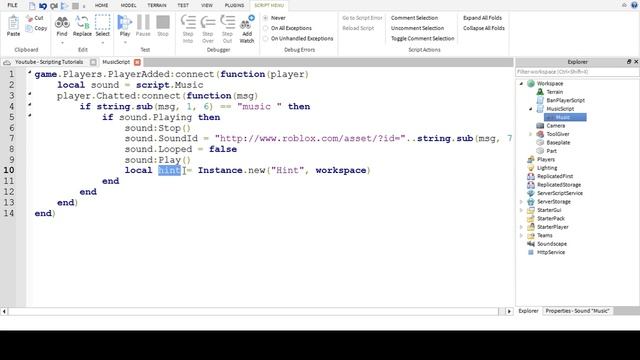Click the help icon at top right
640x360 pixels.
(x=634, y=5)
